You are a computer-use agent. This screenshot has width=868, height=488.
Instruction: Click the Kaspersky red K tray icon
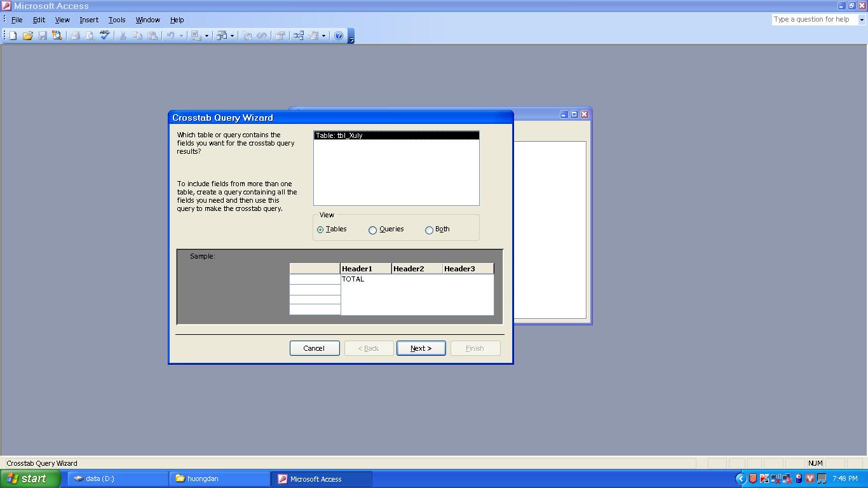click(764, 478)
